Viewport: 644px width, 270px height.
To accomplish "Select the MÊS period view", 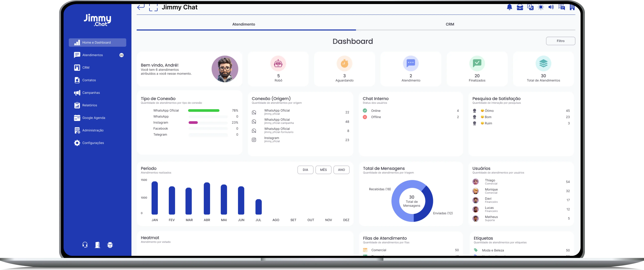I will point(323,170).
